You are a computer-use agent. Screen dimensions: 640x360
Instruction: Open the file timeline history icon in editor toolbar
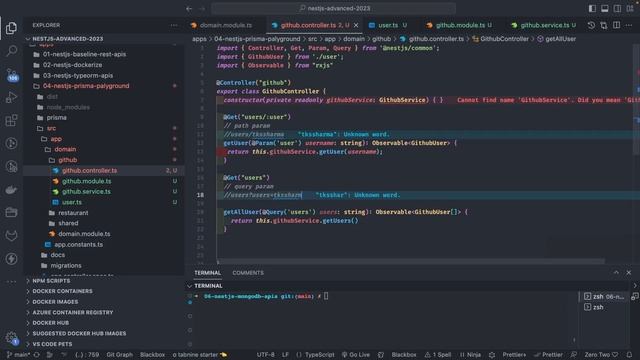point(591,25)
